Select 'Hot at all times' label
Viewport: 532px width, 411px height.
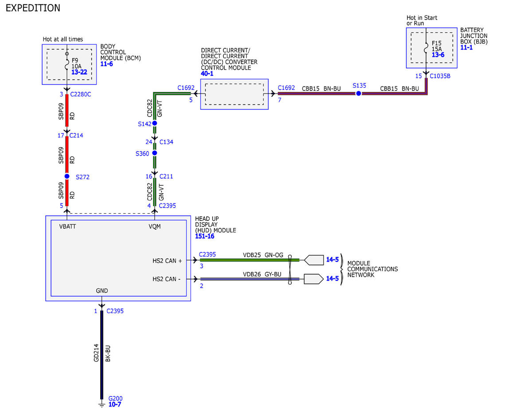63,39
